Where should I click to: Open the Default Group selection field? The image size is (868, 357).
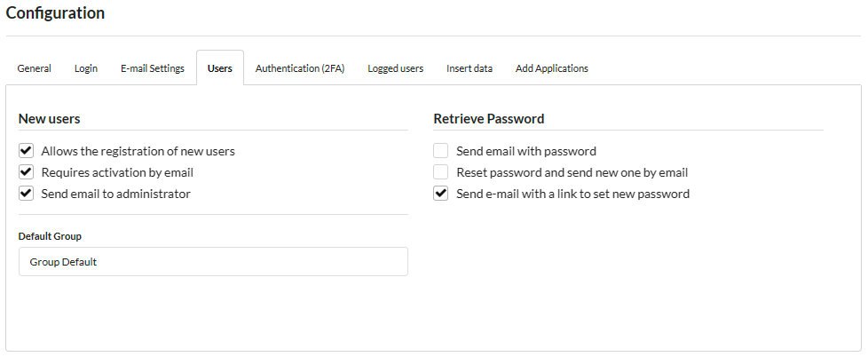[213, 262]
